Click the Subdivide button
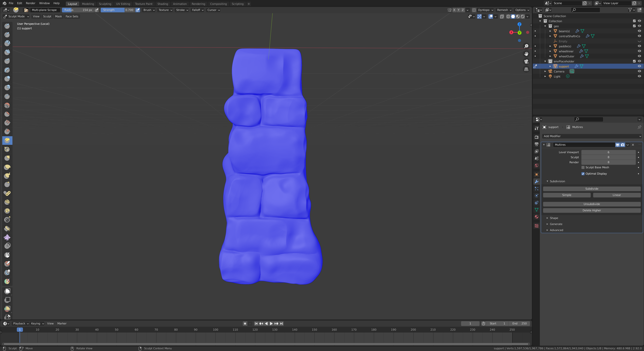 click(592, 189)
